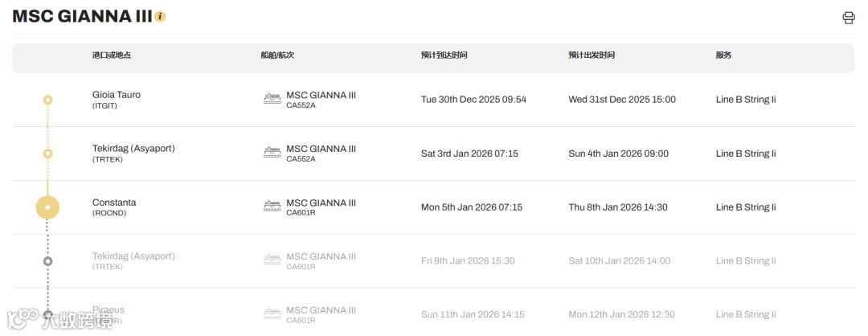This screenshot has width=868, height=336.
Task: Click the 船舶/航次 column header
Action: coord(277,55)
